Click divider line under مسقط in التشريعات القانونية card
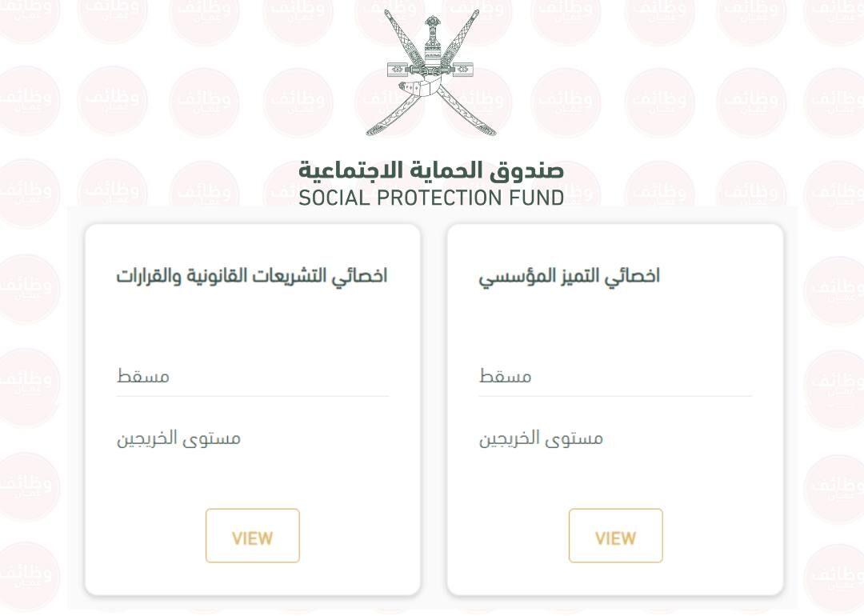Image resolution: width=864 pixels, height=616 pixels. (x=252, y=396)
